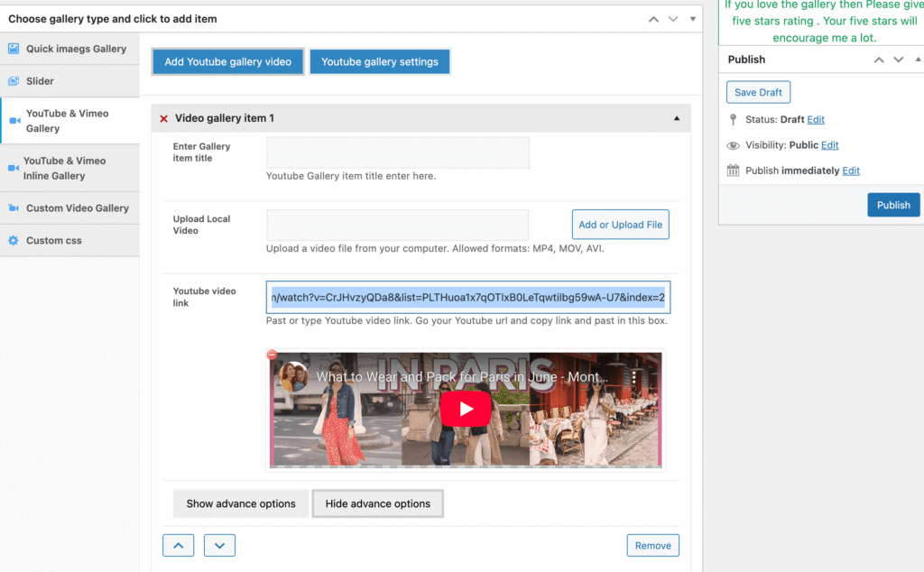Open the YouTube video three-dot menu
Image resolution: width=924 pixels, height=572 pixels.
pyautogui.click(x=634, y=377)
